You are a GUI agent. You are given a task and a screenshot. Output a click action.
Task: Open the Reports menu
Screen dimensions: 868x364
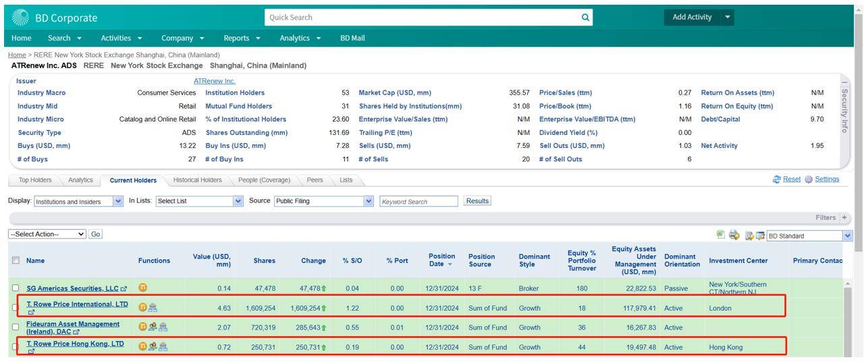click(x=242, y=38)
